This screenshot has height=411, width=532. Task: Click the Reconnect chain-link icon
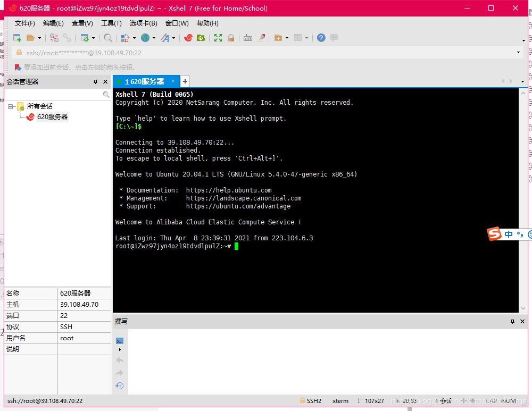coord(67,38)
